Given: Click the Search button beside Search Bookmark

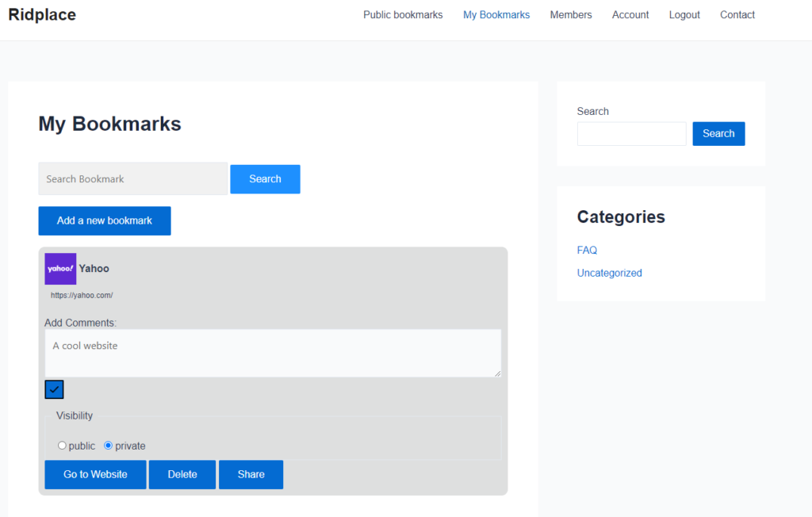Looking at the screenshot, I should coord(265,179).
